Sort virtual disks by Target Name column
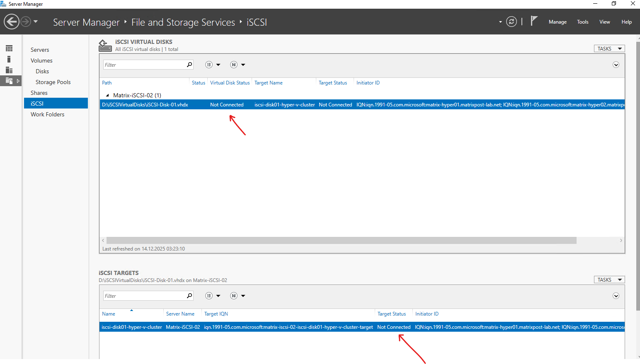 click(x=269, y=83)
